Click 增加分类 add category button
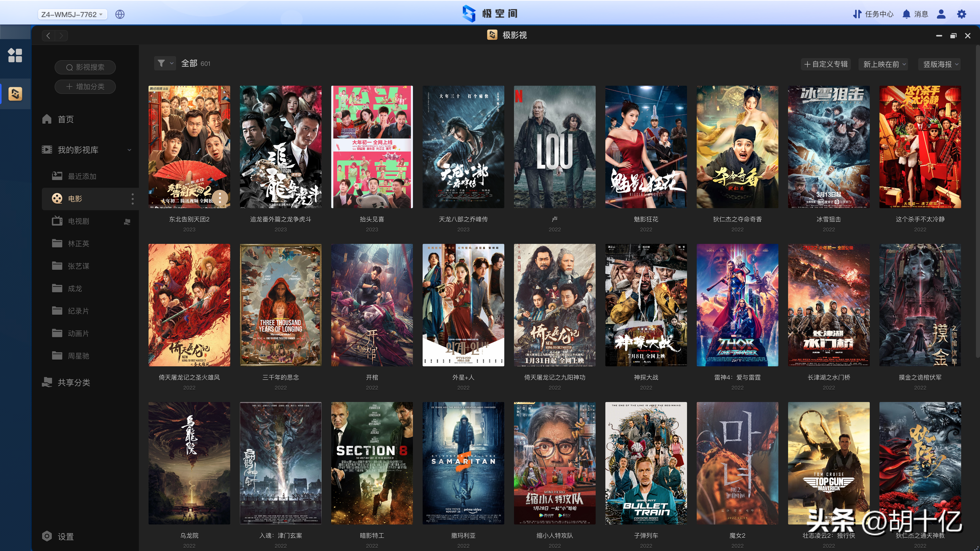The width and height of the screenshot is (980, 551). tap(85, 87)
